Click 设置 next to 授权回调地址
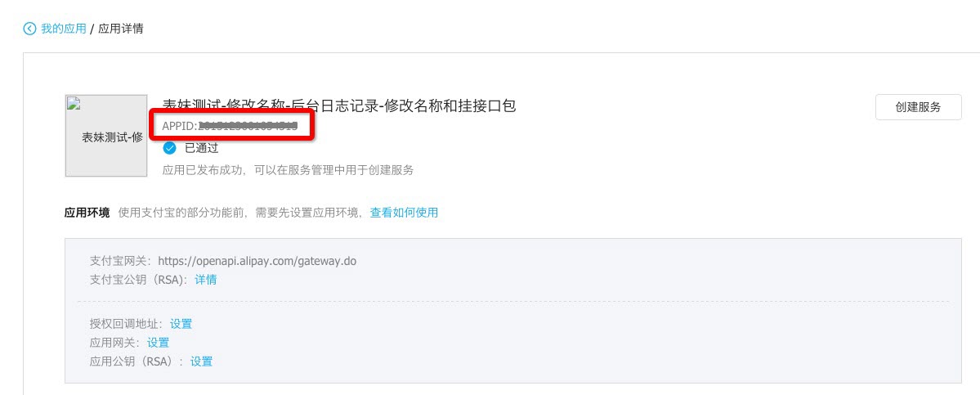 point(181,324)
